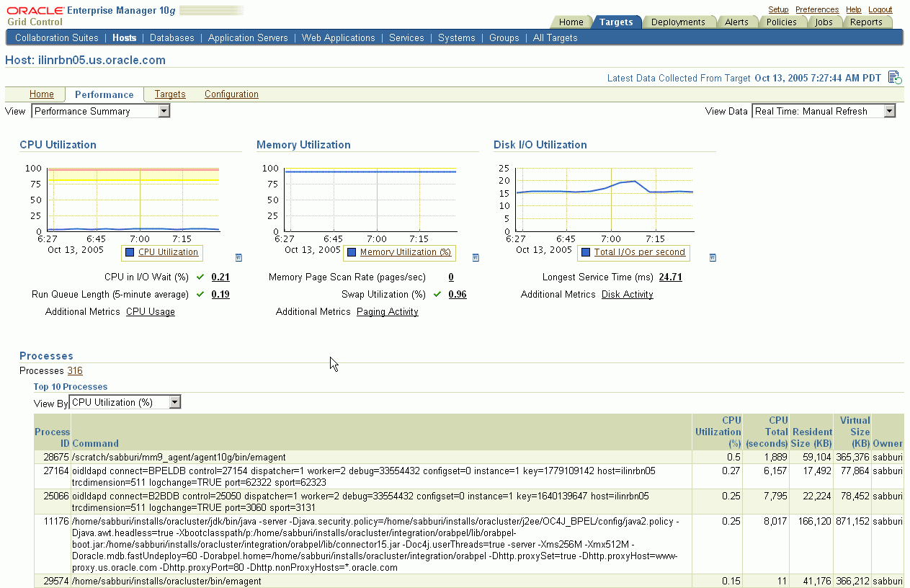Click the Logout link
Viewport: 910px width, 588px height.
tap(880, 9)
